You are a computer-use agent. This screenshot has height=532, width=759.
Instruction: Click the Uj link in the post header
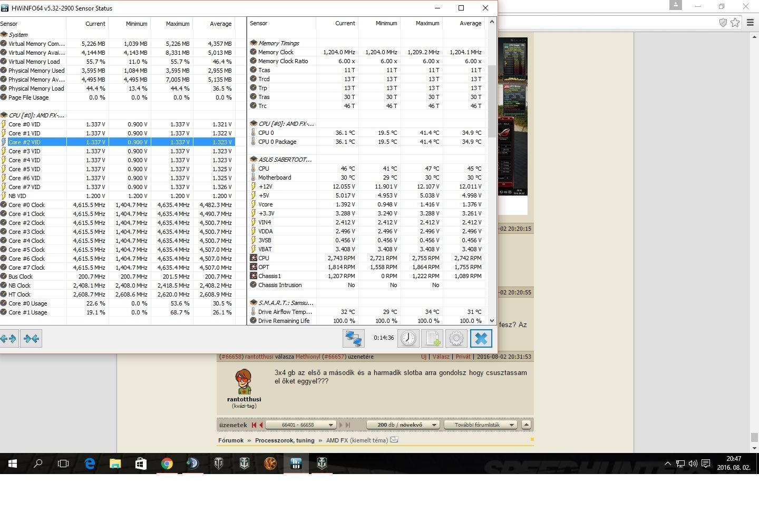pyautogui.click(x=424, y=357)
